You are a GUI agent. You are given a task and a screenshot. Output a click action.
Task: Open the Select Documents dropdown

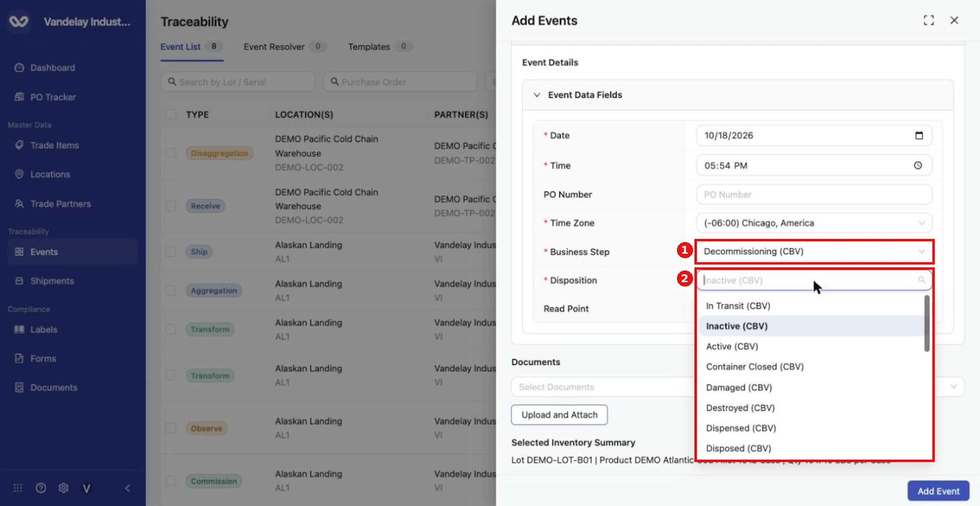(738, 387)
